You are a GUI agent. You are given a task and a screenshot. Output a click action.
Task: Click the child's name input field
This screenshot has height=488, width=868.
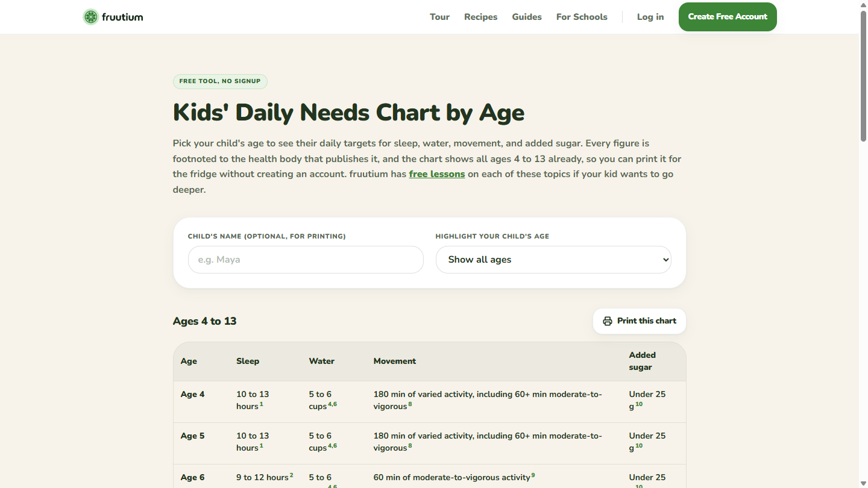point(306,260)
